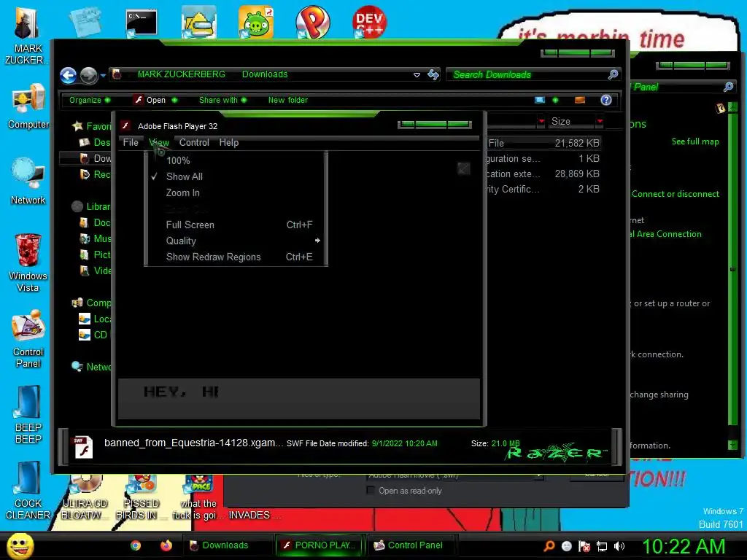Click the smiley Start button
This screenshot has width=747, height=560.
coord(20,545)
